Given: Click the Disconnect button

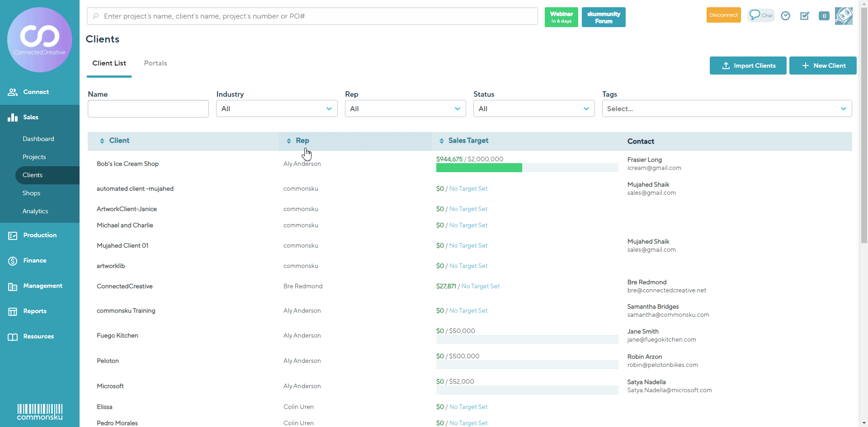Looking at the screenshot, I should (x=723, y=14).
